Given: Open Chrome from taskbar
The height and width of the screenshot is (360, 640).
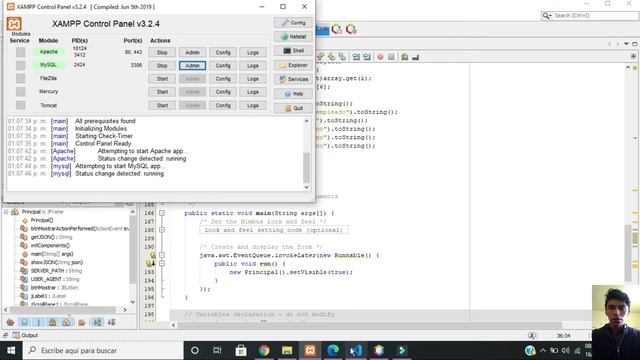Looking at the screenshot, I should point(264,350).
